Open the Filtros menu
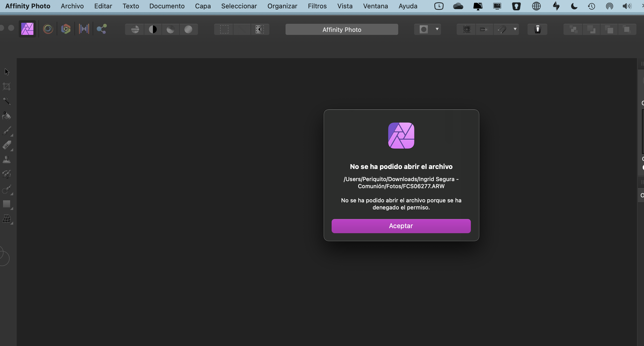644x346 pixels. [317, 6]
